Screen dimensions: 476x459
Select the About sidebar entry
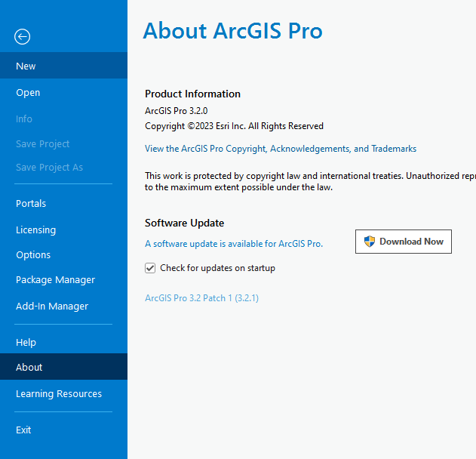click(x=64, y=367)
